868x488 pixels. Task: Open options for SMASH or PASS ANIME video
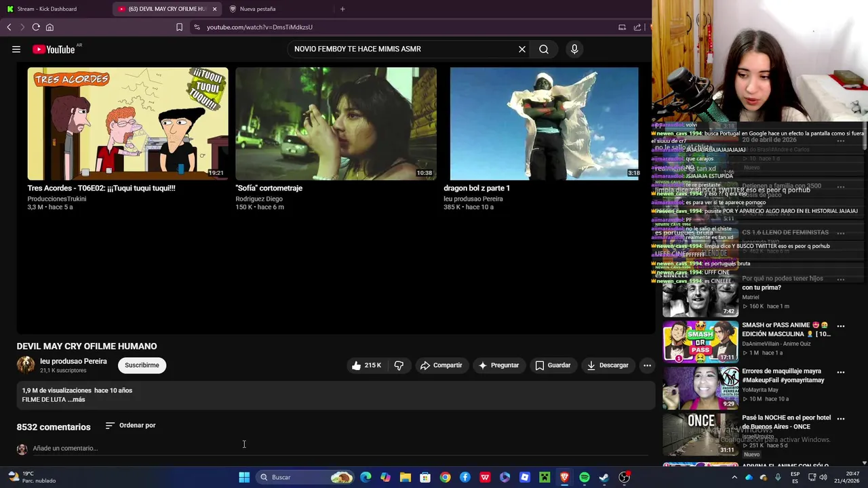[x=841, y=326]
